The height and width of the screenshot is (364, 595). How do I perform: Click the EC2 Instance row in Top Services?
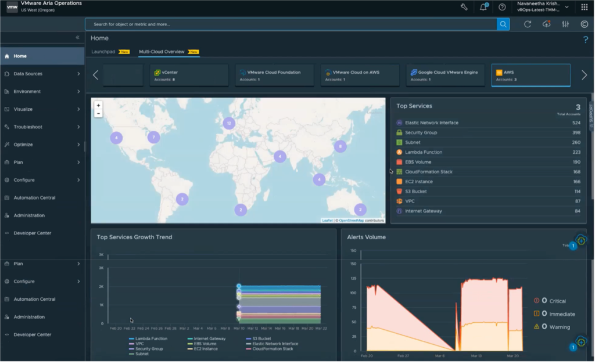point(488,182)
